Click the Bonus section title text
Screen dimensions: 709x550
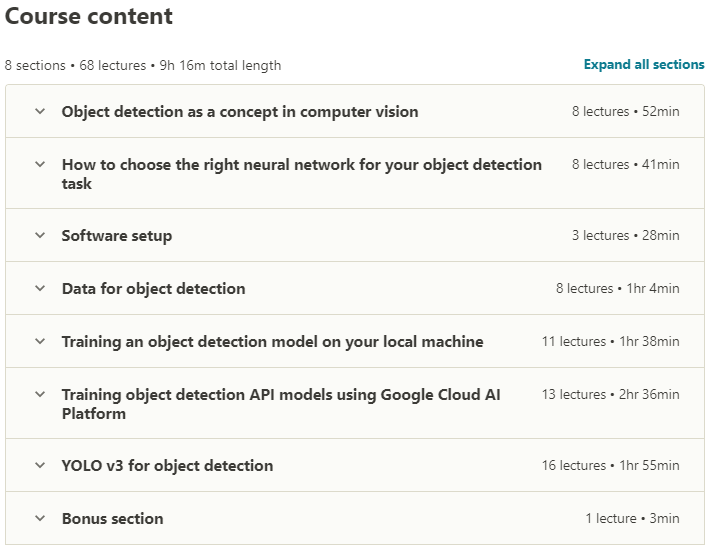112,519
